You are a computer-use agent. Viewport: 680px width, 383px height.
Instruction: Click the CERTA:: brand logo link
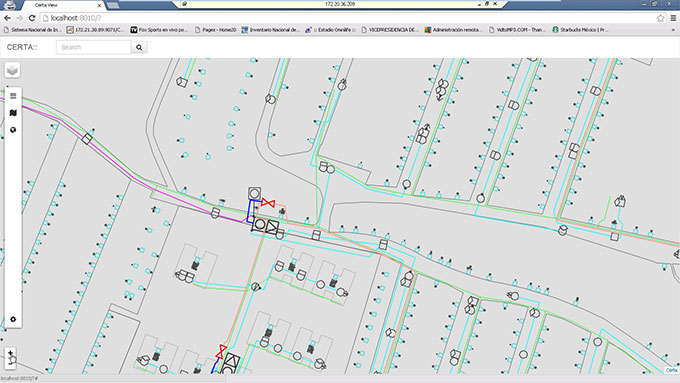pyautogui.click(x=22, y=47)
